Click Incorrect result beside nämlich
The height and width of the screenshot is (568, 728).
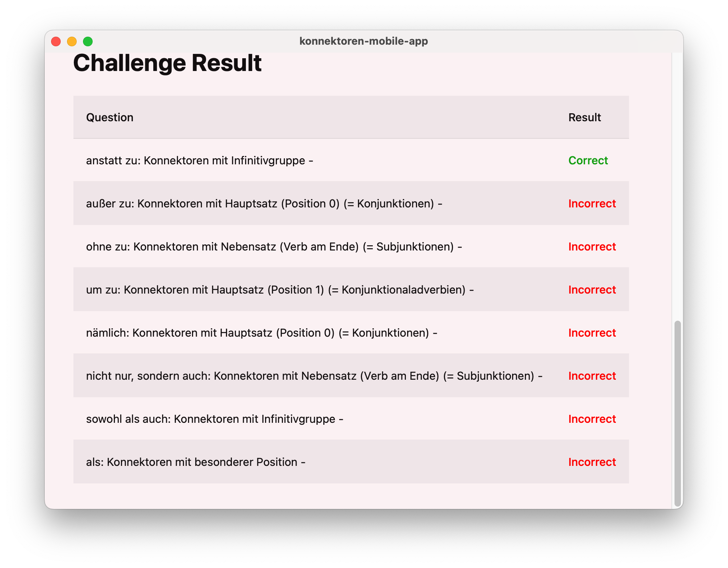pos(592,333)
